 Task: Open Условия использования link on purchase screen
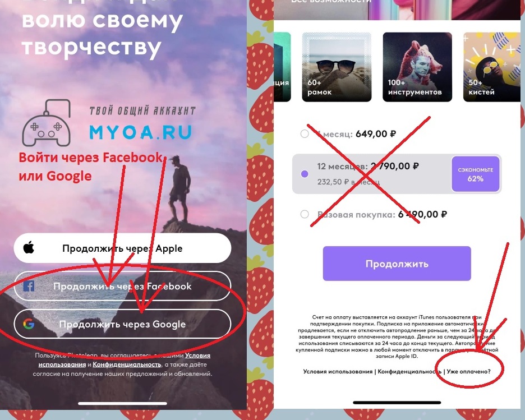pos(338,371)
